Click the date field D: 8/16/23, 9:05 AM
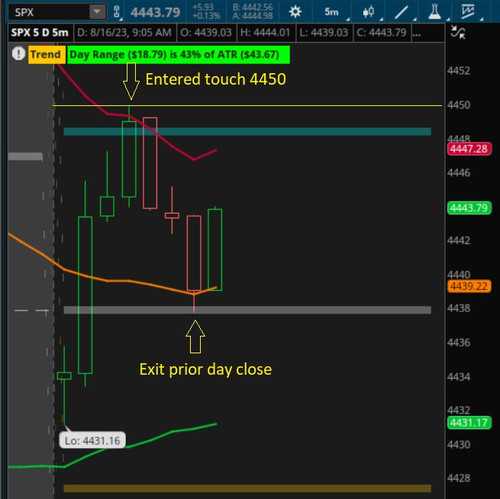 pos(124,33)
